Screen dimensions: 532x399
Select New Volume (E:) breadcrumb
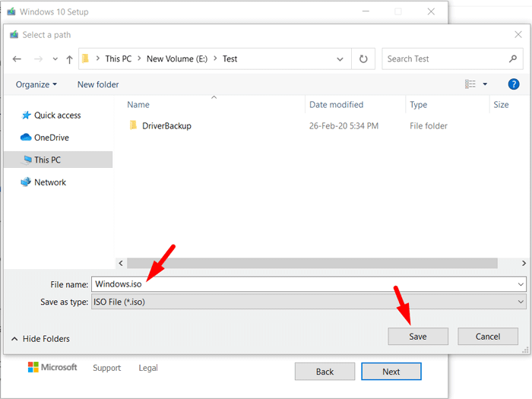coord(177,59)
